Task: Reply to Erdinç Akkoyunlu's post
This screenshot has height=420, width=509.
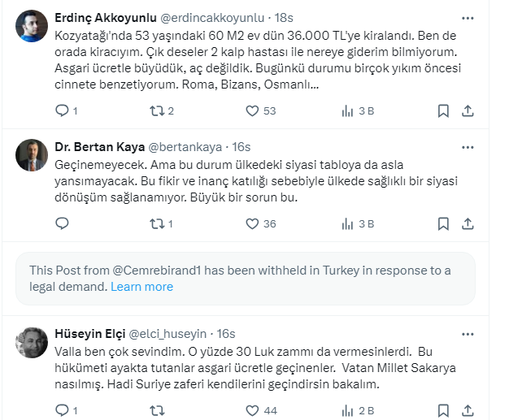Action: pyautogui.click(x=62, y=110)
